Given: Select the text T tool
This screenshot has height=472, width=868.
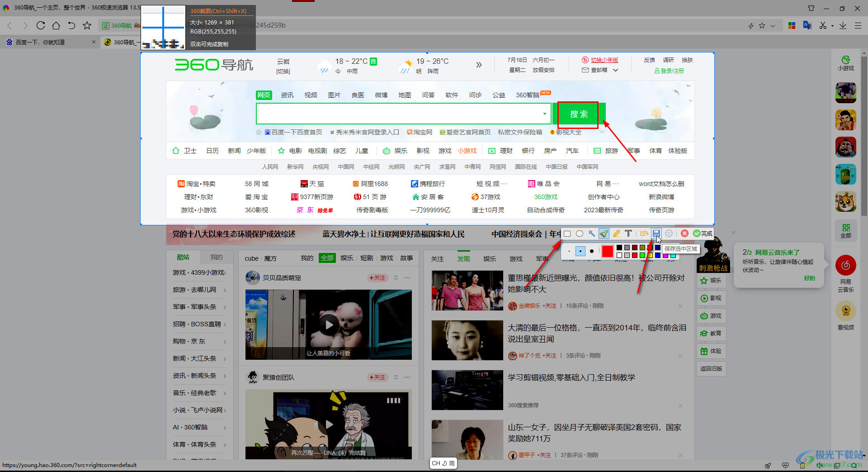Looking at the screenshot, I should [x=628, y=234].
